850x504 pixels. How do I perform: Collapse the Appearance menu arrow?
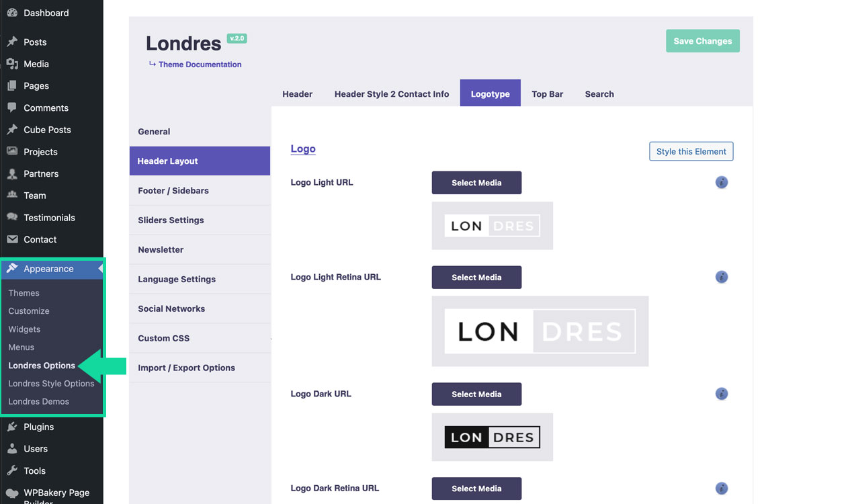(100, 269)
